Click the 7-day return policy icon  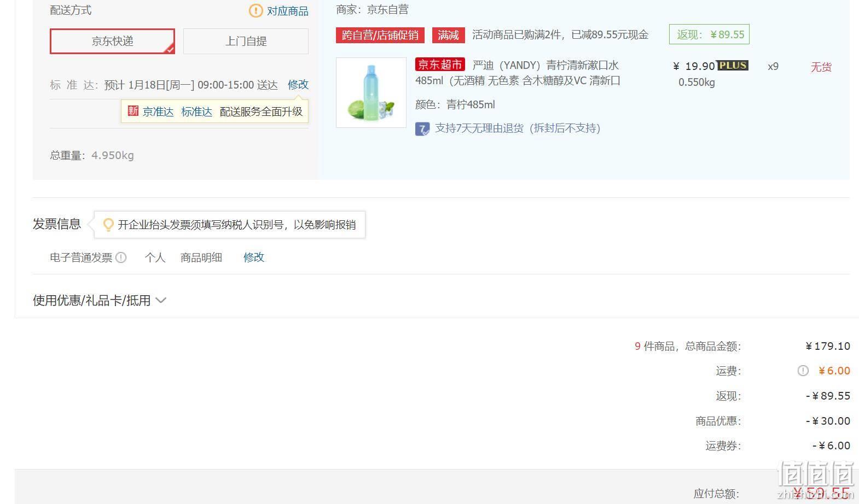[422, 129]
